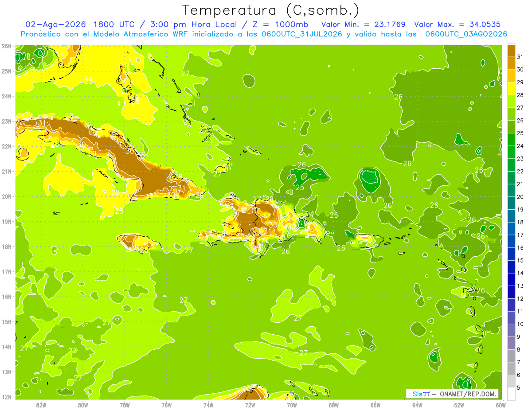Click the legend scale number 13

520,286
